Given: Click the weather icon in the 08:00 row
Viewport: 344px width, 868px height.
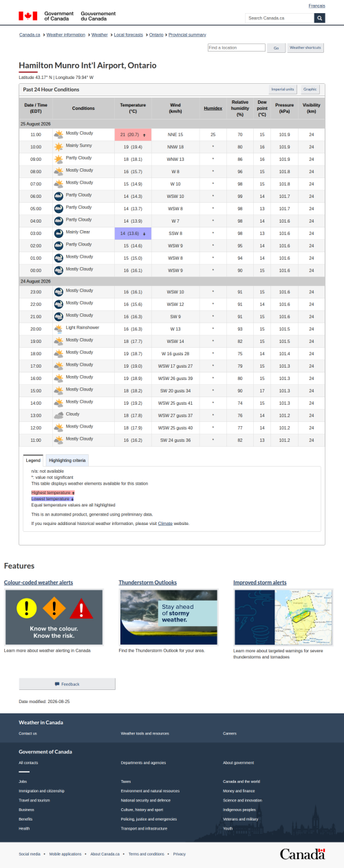Looking at the screenshot, I should click(x=58, y=171).
